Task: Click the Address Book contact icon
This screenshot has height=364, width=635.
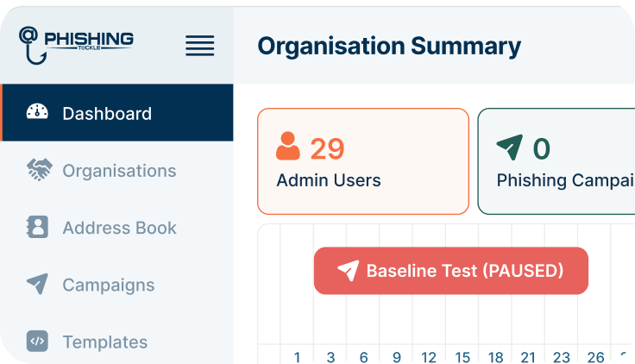Action: [37, 227]
